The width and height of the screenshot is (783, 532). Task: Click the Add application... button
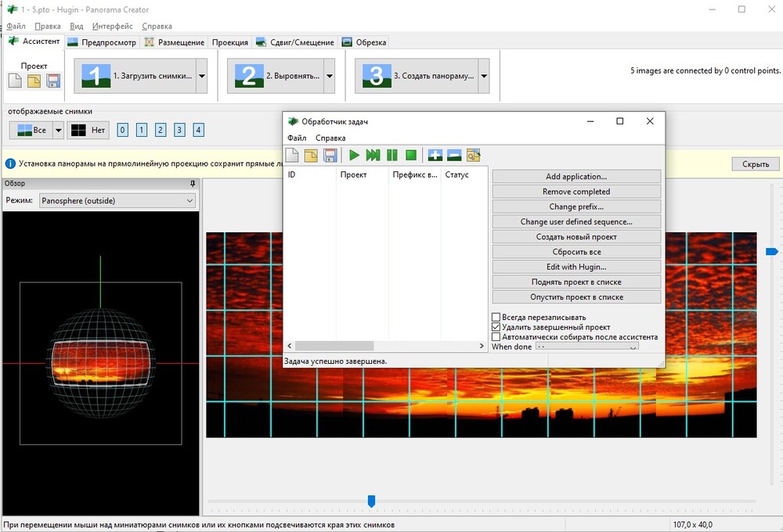(576, 177)
